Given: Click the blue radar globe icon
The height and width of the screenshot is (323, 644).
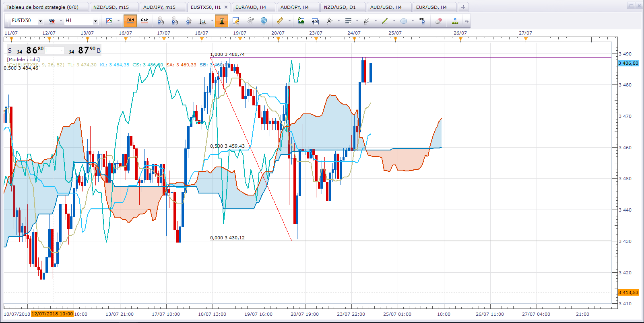Looking at the screenshot, I should (264, 21).
